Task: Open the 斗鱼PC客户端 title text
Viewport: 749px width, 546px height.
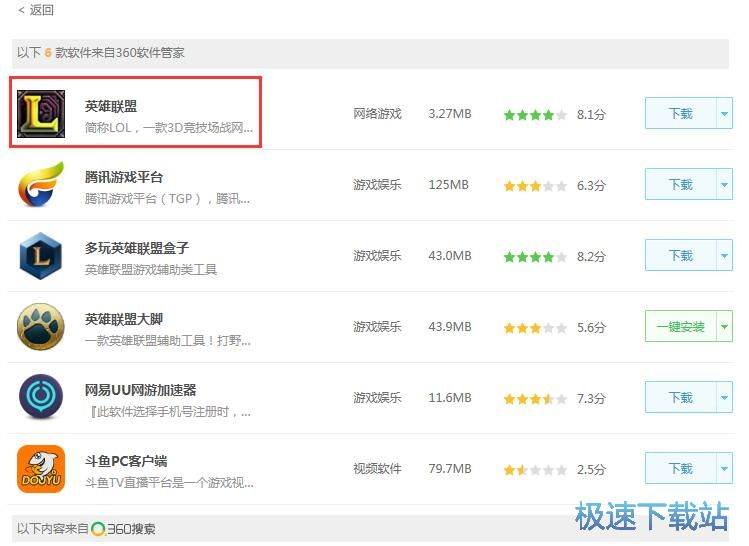Action: tap(126, 461)
